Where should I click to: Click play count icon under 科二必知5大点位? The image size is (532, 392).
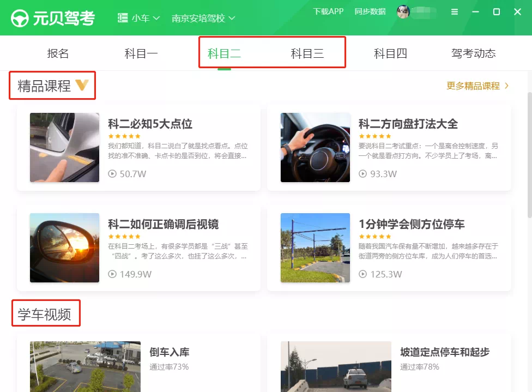[112, 174]
